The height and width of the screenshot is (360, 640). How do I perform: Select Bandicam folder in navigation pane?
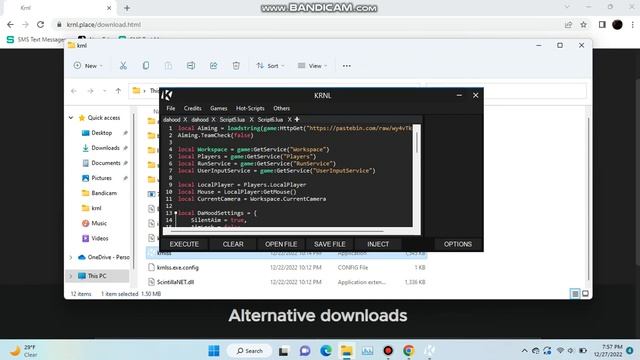pyautogui.click(x=104, y=193)
